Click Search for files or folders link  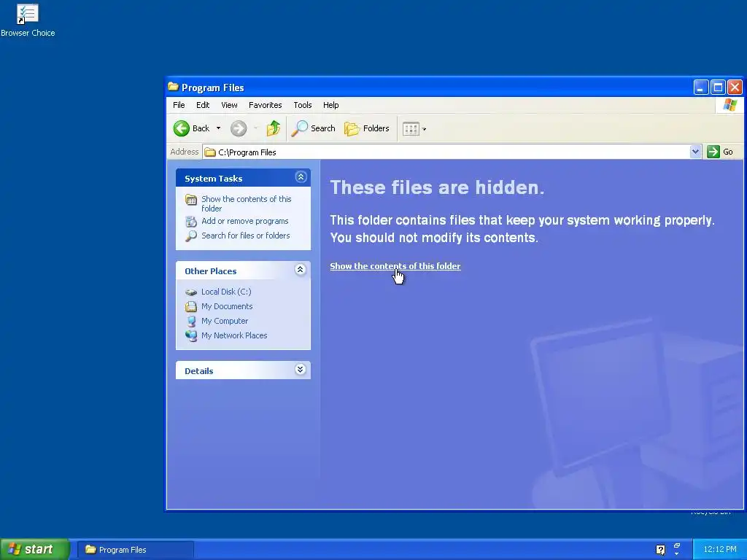[245, 236]
